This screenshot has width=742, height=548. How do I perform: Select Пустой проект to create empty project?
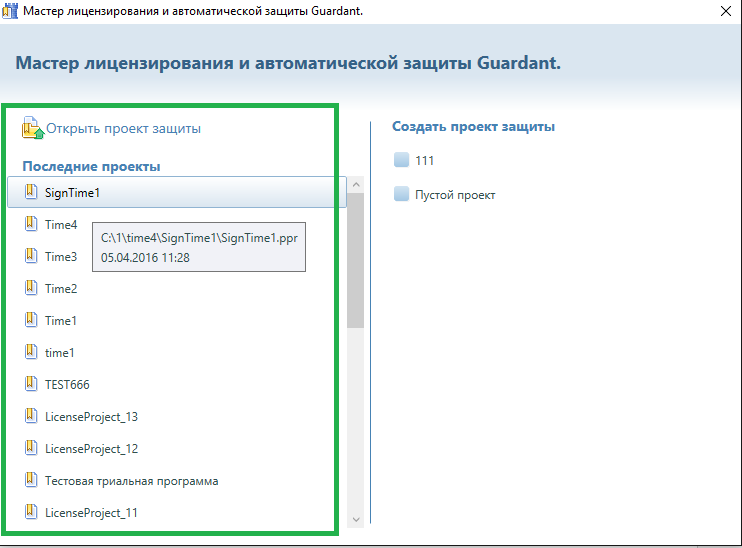pos(455,195)
